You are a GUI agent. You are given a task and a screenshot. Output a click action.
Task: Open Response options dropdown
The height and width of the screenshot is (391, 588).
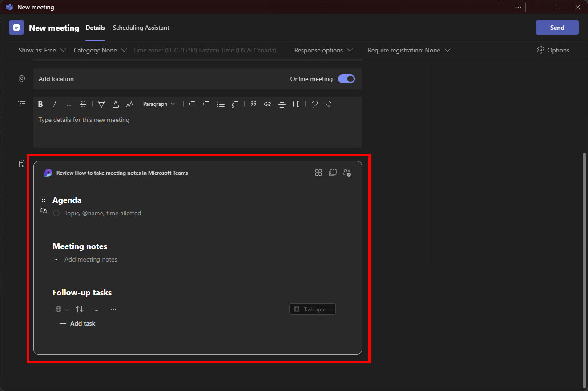coord(324,50)
